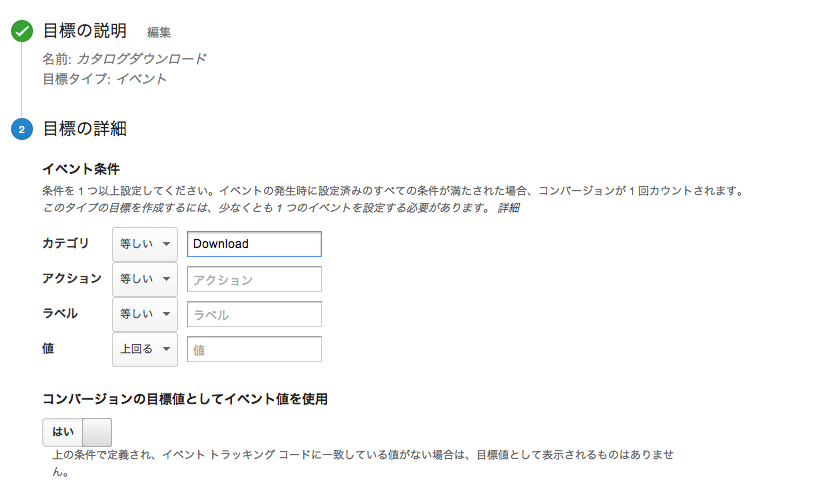Click the blue step 2 circle icon
The width and height of the screenshot is (814, 501).
22,129
